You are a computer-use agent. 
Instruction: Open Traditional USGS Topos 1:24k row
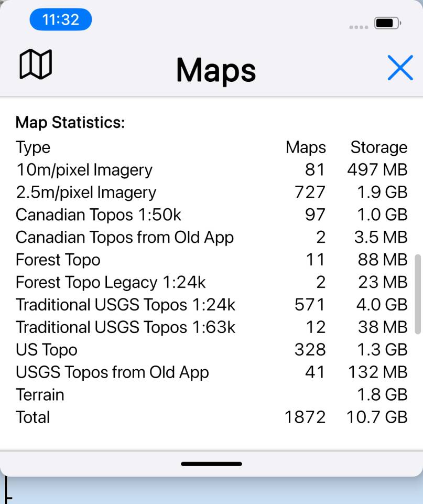126,305
